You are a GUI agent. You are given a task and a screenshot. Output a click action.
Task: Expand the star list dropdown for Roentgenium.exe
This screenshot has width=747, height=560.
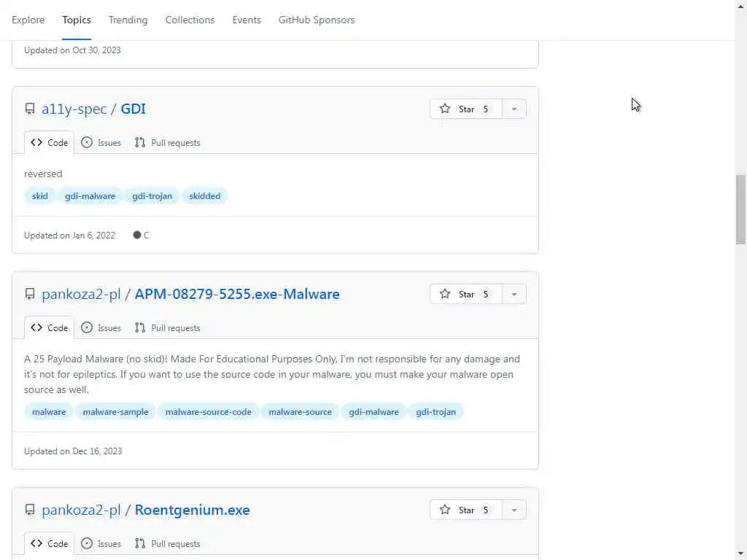click(514, 510)
